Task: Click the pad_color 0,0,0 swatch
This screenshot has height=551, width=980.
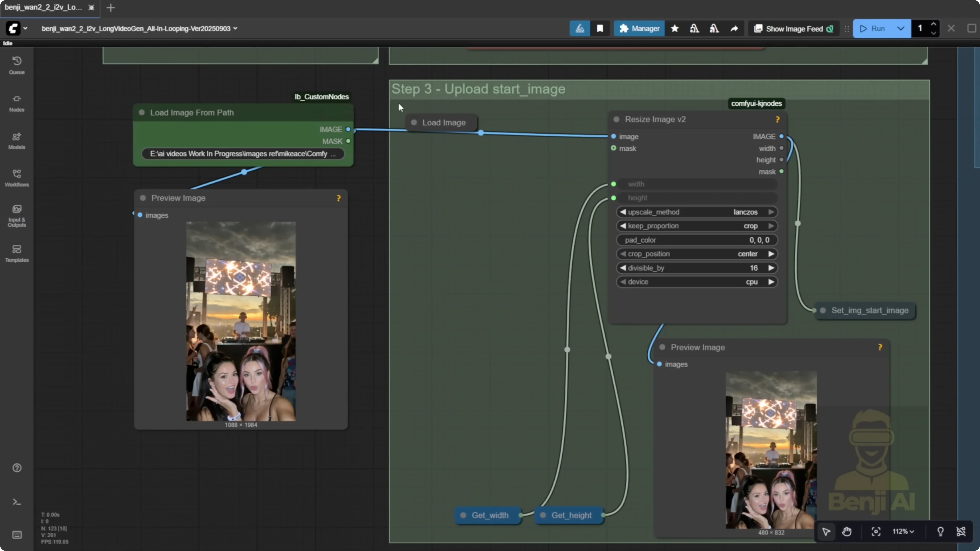Action: click(x=759, y=240)
